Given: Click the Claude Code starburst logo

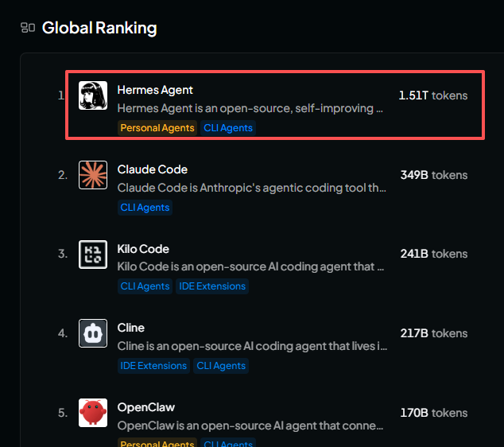Looking at the screenshot, I should click(93, 175).
